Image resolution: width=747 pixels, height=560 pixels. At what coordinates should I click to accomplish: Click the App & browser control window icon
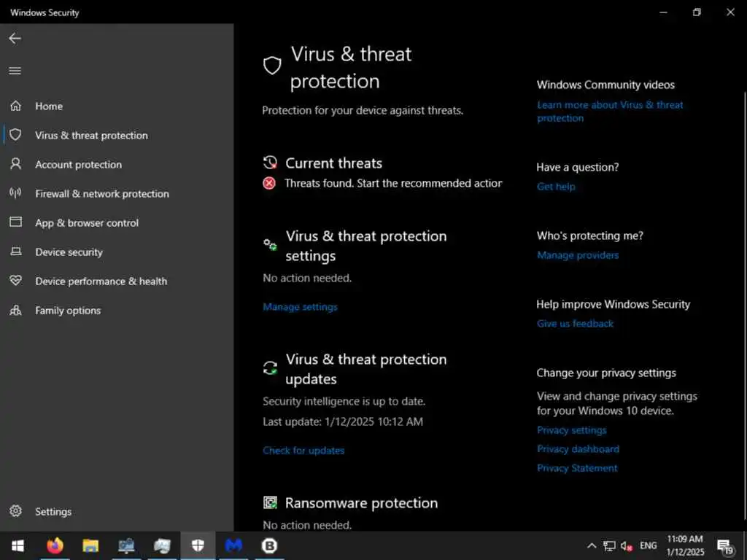tap(16, 222)
